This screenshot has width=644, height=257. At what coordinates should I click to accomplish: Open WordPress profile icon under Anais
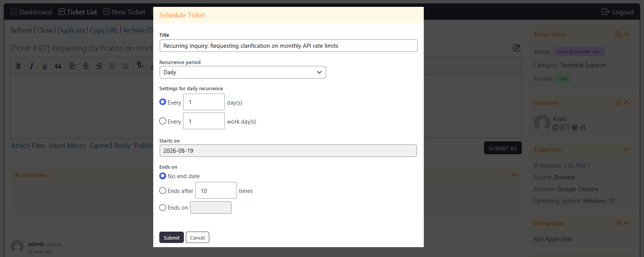575,128
